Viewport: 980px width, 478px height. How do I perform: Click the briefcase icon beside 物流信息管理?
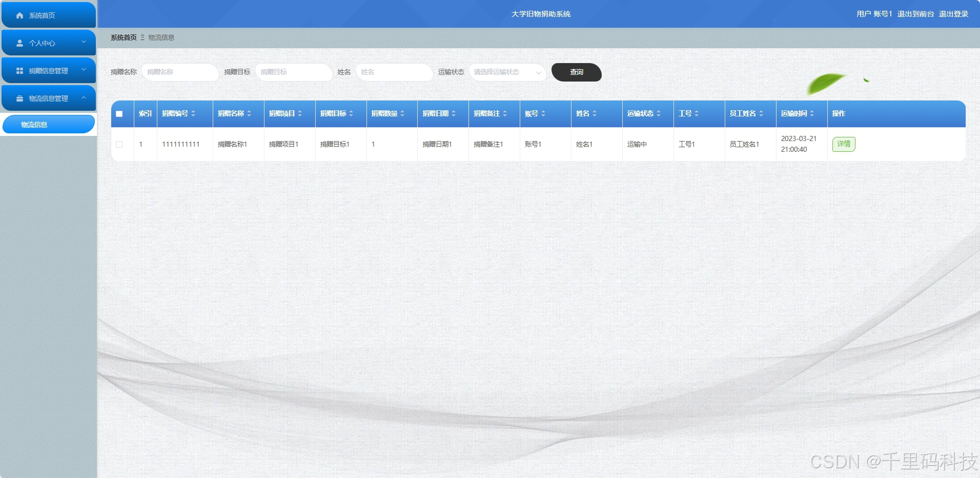(x=19, y=98)
